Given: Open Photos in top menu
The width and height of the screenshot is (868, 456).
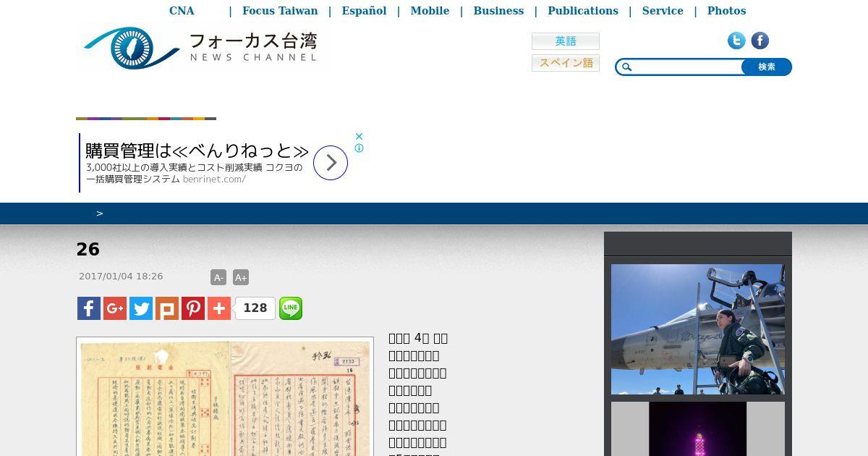Looking at the screenshot, I should coord(726,11).
